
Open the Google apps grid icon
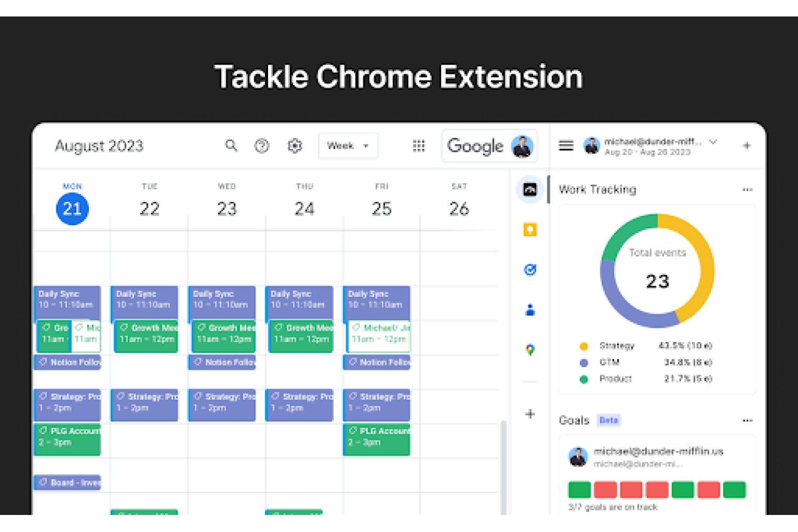pos(419,146)
